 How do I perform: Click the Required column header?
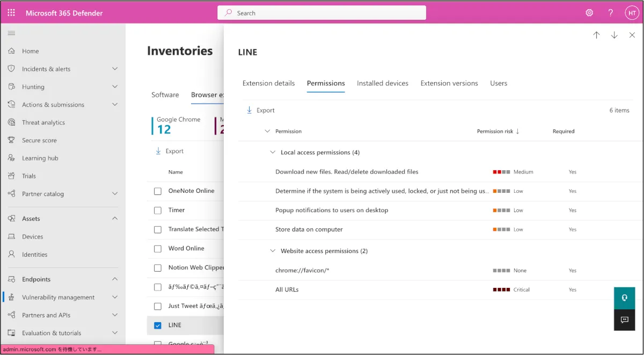pos(563,131)
